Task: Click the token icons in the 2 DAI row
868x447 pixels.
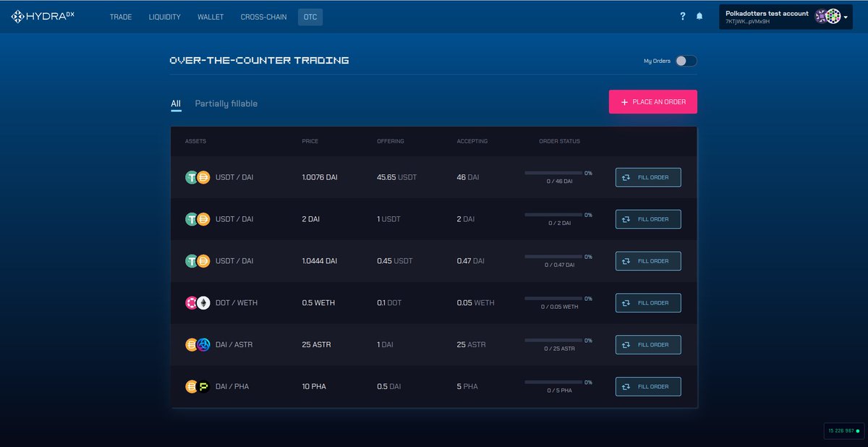Action: 197,219
